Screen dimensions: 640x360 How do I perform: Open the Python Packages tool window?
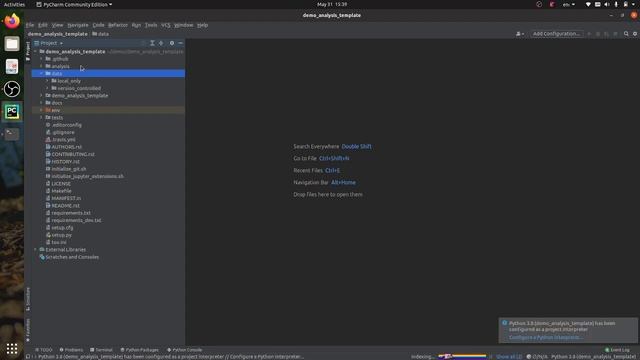pos(139,350)
